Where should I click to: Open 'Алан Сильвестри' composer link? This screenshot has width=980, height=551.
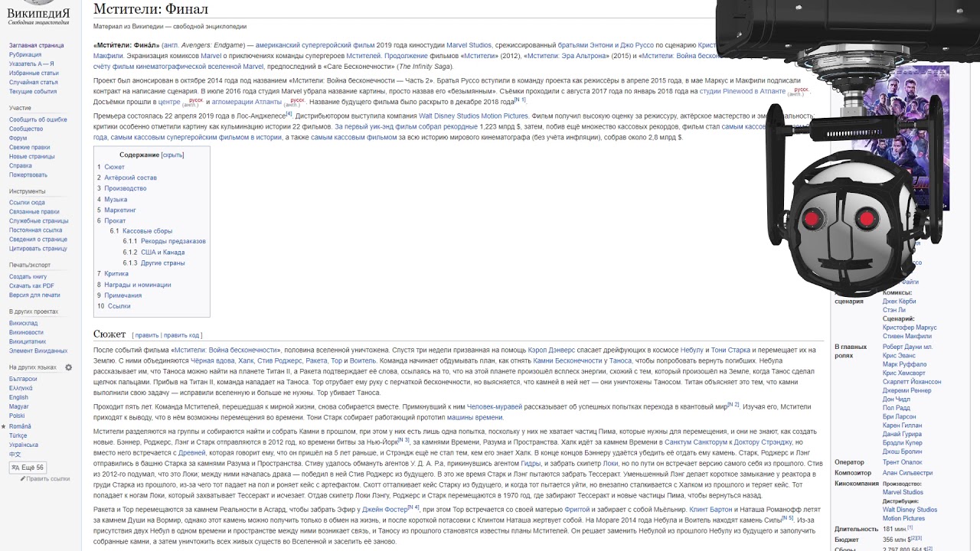(907, 473)
